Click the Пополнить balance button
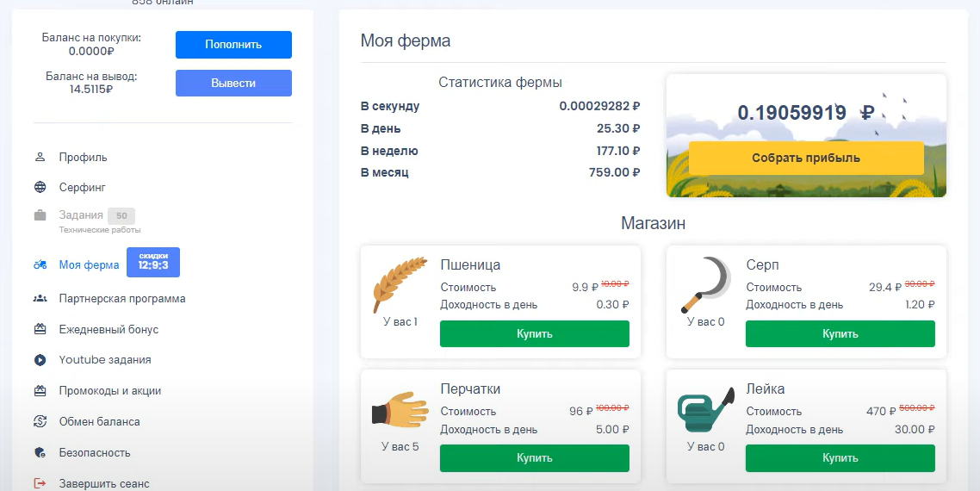 [x=233, y=45]
